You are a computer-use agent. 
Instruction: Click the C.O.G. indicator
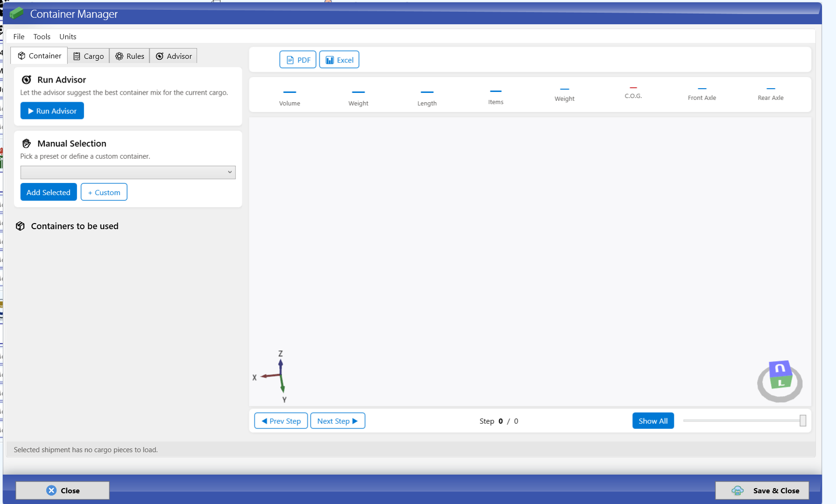coord(633,92)
